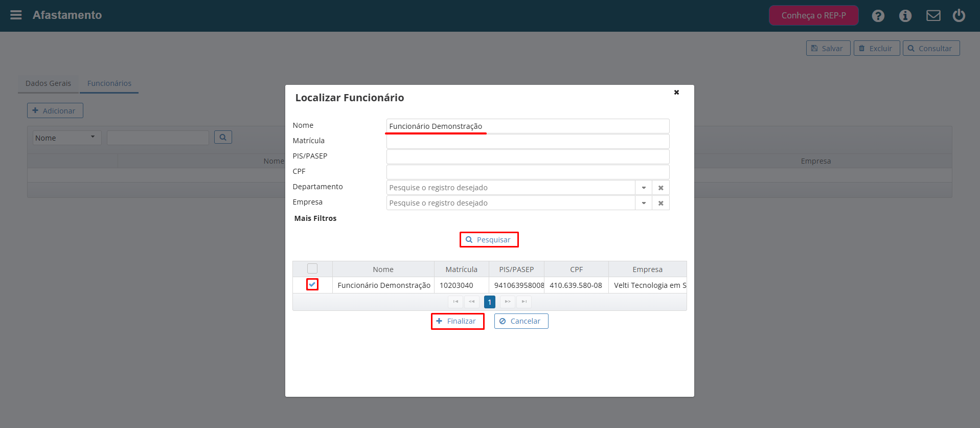Select the CPF cell 410.639.580-08
Image resolution: width=980 pixels, height=428 pixels.
click(x=576, y=285)
